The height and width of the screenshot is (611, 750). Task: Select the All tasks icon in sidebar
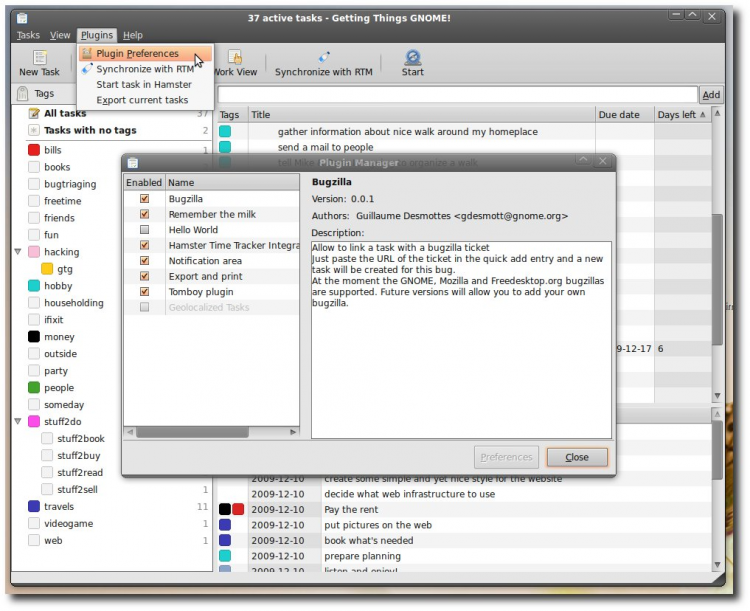pos(34,114)
